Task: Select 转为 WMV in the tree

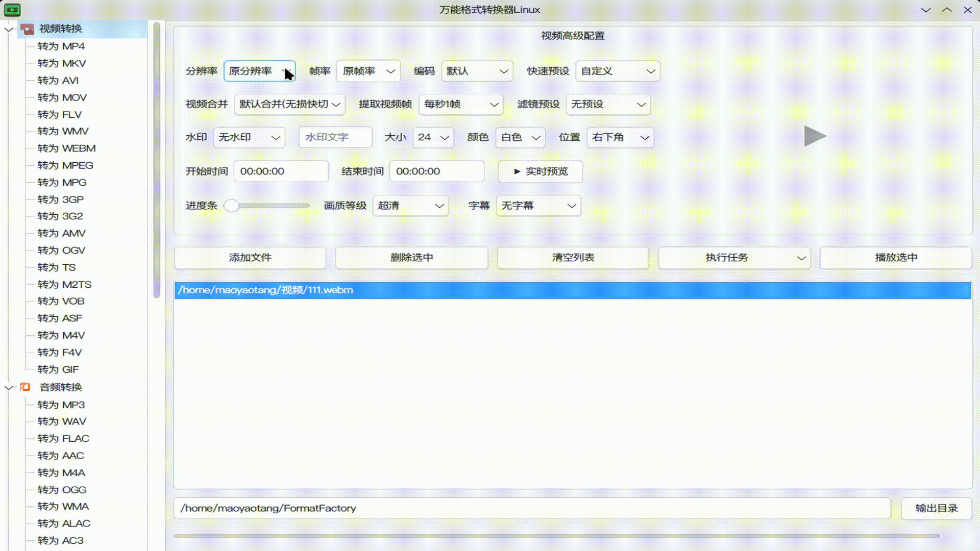Action: pyautogui.click(x=63, y=132)
